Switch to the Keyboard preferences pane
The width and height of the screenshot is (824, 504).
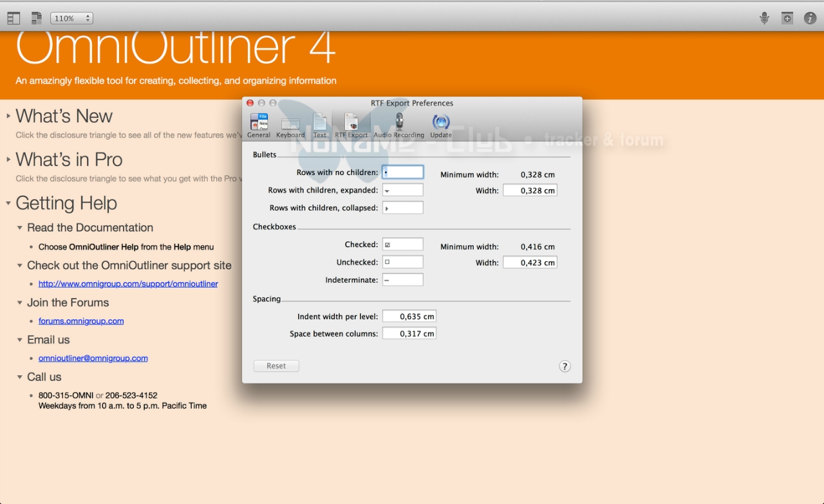point(290,126)
